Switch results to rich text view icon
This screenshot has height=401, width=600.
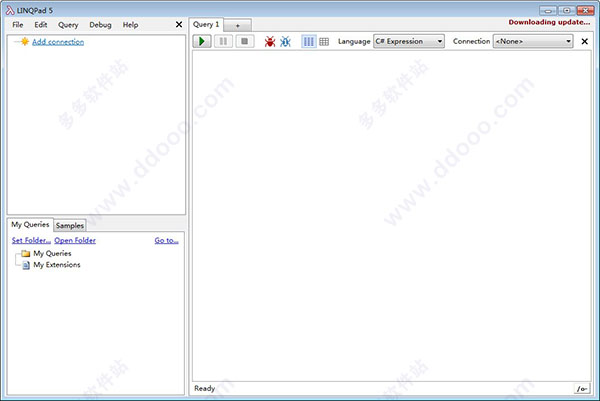click(308, 41)
